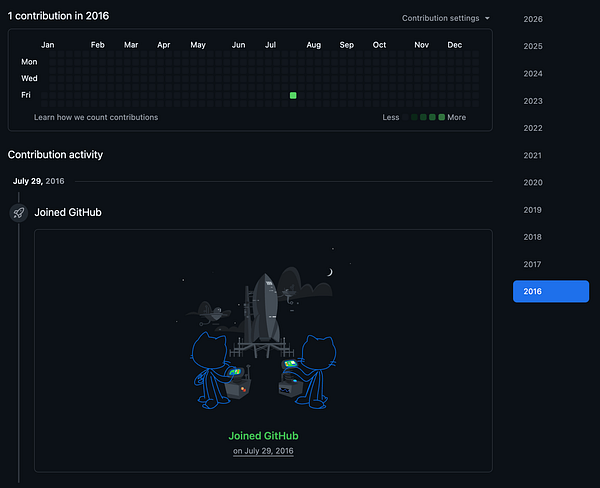Select the 2022 year filter

(533, 128)
